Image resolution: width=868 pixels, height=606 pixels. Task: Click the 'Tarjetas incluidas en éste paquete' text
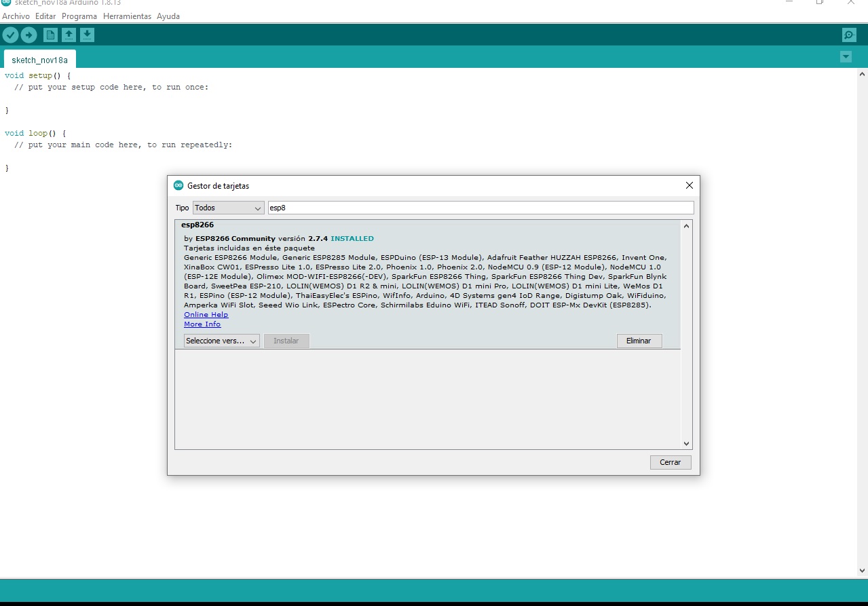[249, 248]
